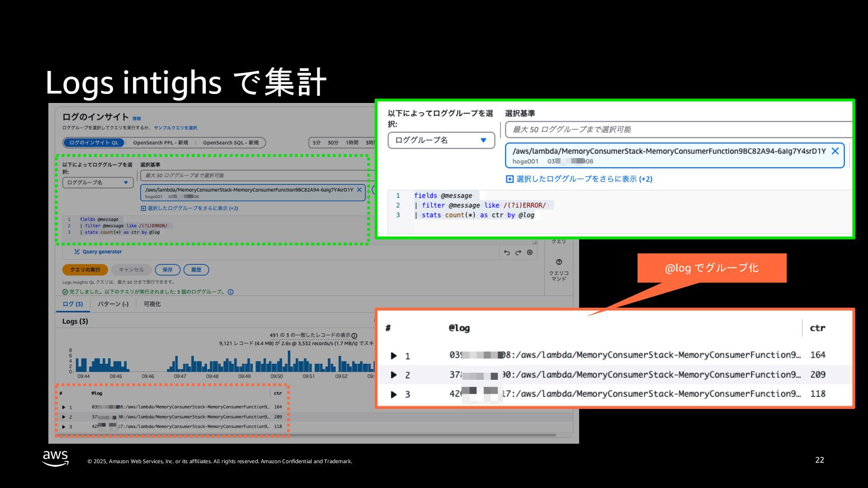
Task: Click the サンプルクエリを選択 link
Action: coord(175,128)
